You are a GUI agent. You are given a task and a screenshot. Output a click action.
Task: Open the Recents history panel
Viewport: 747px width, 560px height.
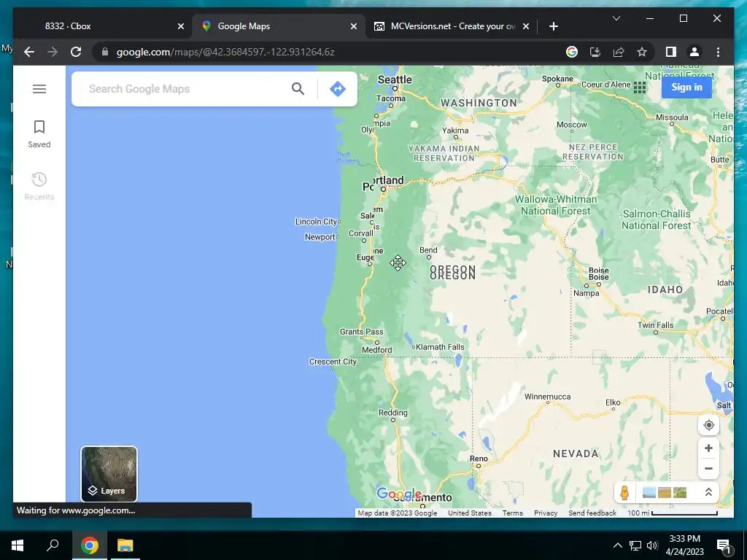click(x=39, y=186)
